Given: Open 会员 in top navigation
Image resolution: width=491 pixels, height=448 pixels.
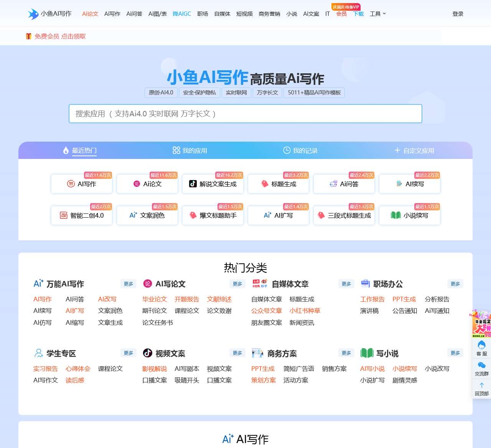Looking at the screenshot, I should (341, 14).
